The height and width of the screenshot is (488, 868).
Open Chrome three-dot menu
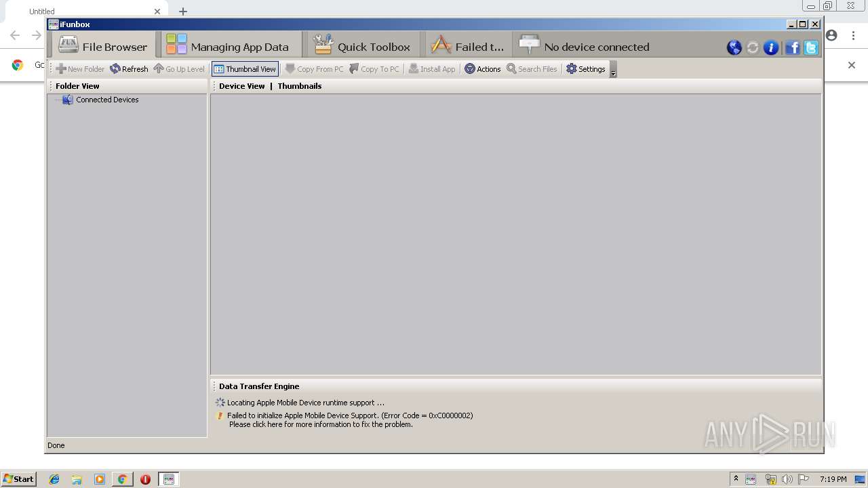[x=853, y=35]
